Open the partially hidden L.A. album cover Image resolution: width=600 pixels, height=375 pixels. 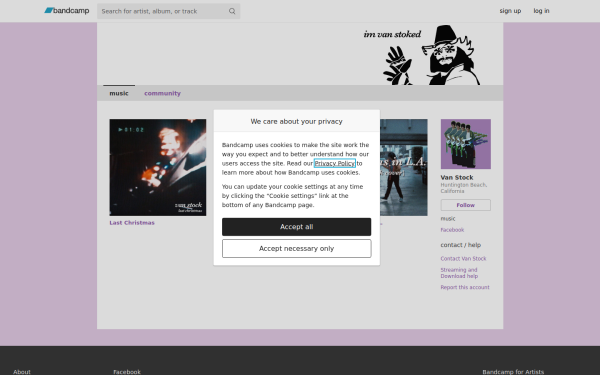pyautogui.click(x=404, y=167)
